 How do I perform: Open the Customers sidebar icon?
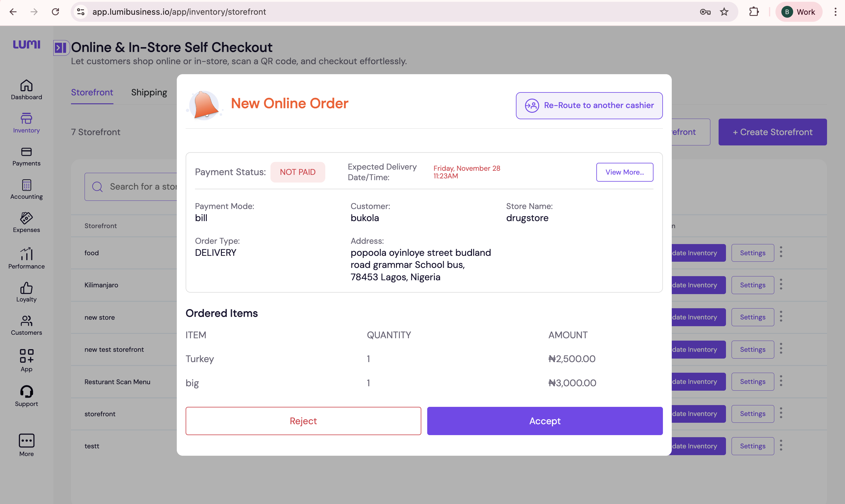tap(26, 325)
